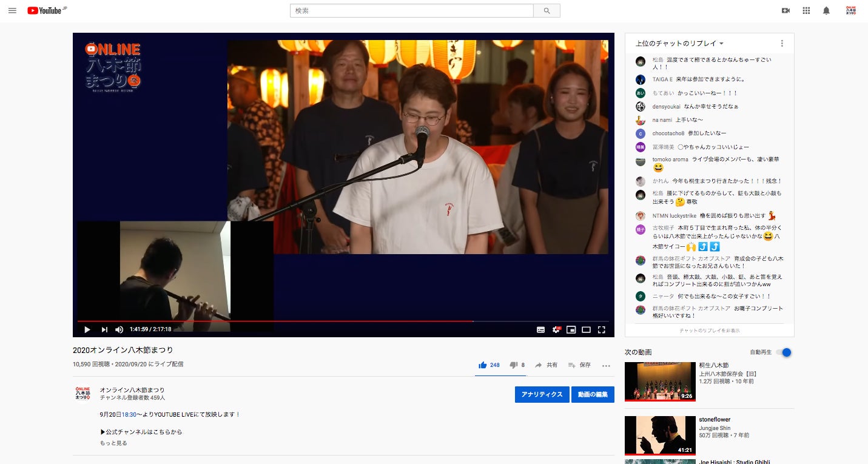This screenshot has width=868, height=464.
Task: Expand the top chat replay dropdown
Action: coord(679,44)
